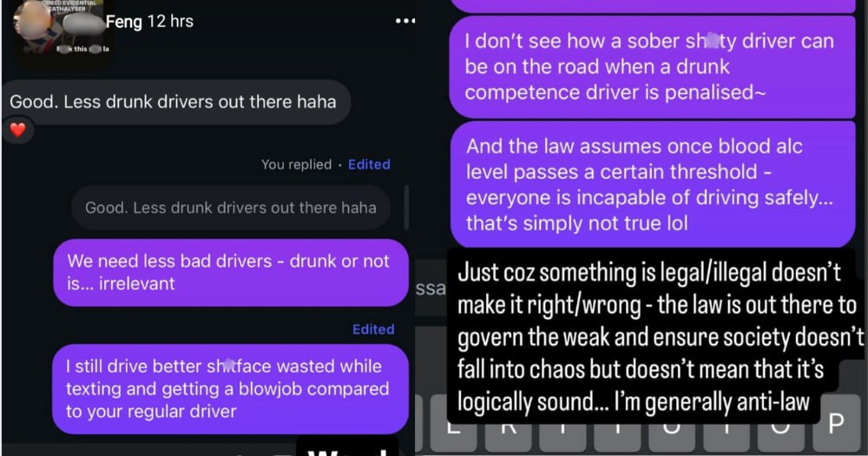Click the Edited label above blowjob message

pos(373,329)
